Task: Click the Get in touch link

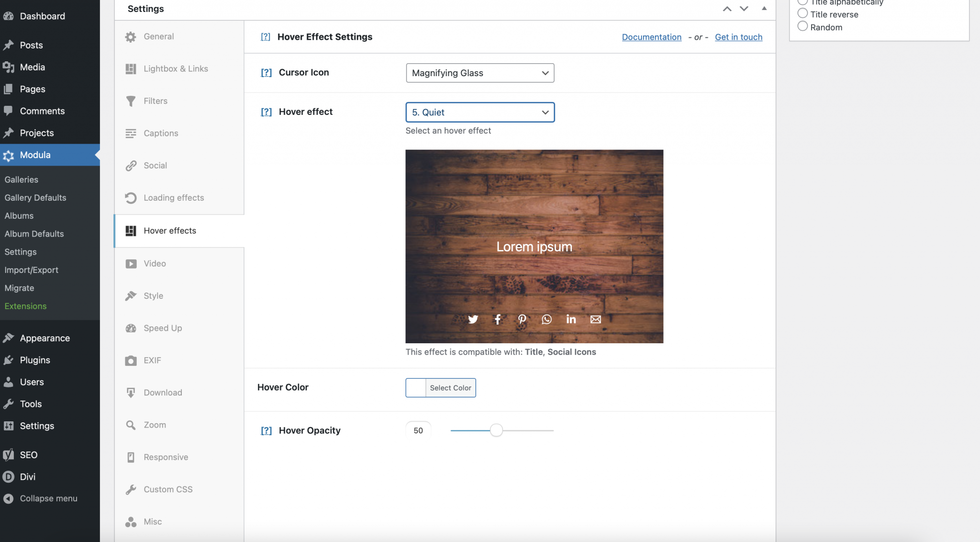Action: point(738,37)
